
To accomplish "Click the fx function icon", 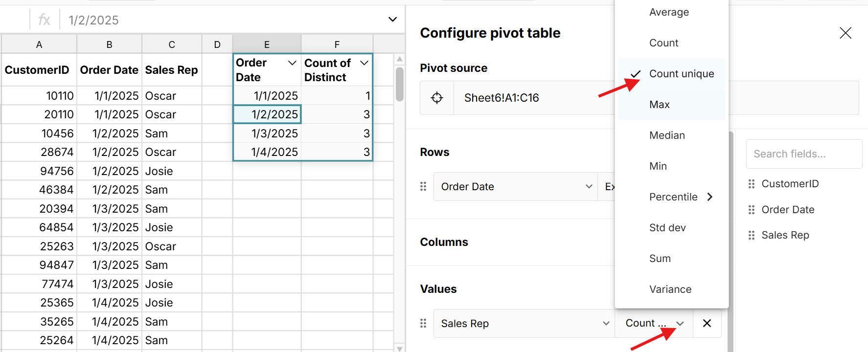I will point(44,20).
